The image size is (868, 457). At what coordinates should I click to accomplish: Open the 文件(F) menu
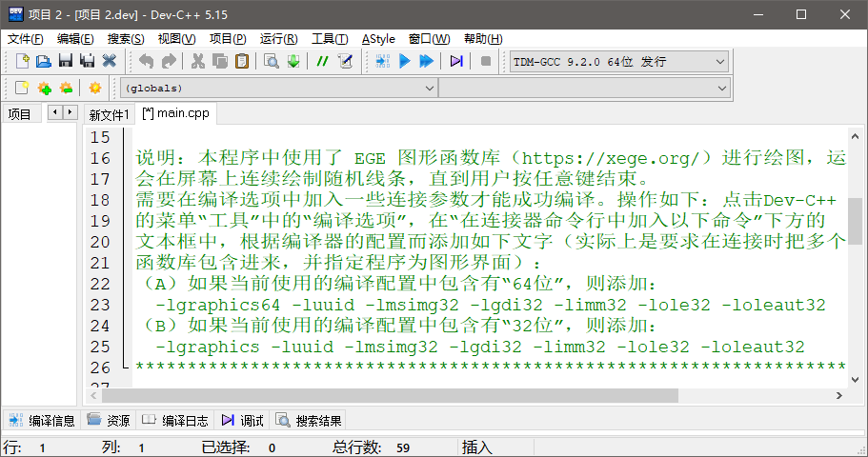[x=25, y=39]
